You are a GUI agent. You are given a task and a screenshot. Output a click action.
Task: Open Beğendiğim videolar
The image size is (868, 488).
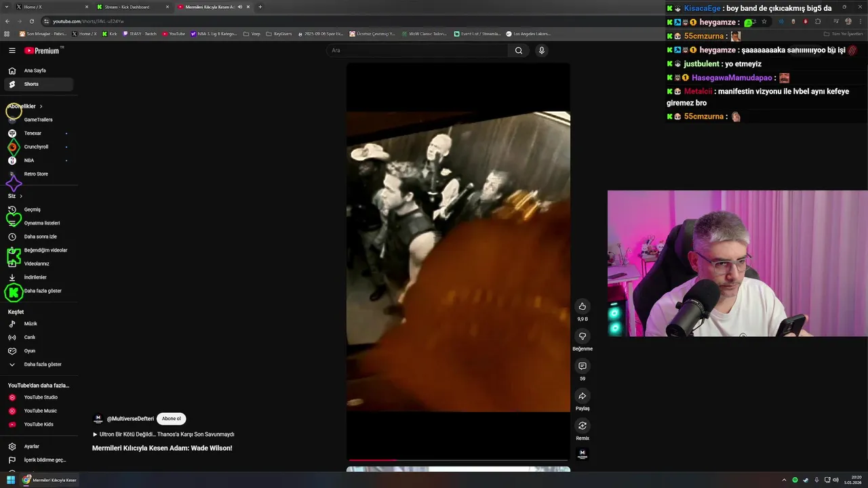point(39,250)
